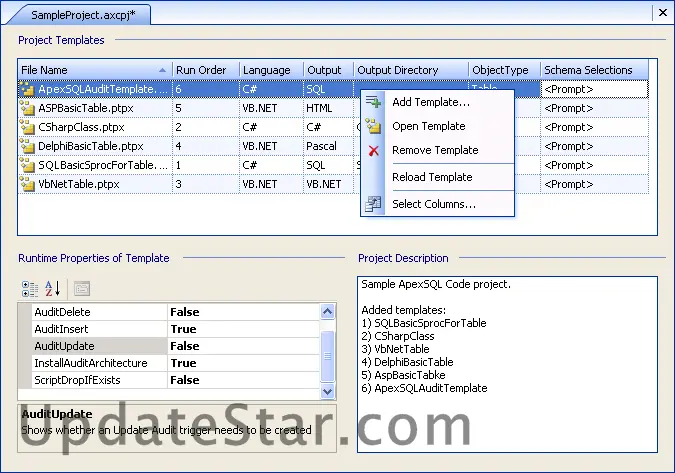Sort properties alphabetically with A-Z button

pyautogui.click(x=53, y=288)
